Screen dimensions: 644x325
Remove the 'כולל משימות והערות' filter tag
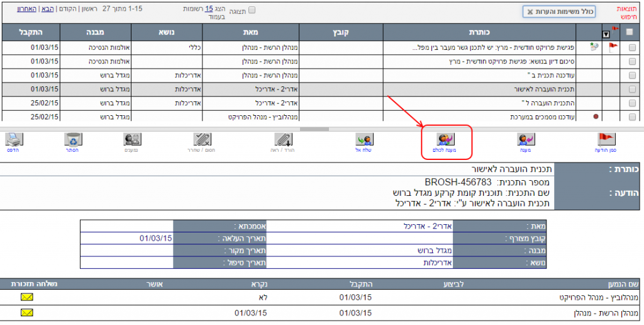[530, 12]
